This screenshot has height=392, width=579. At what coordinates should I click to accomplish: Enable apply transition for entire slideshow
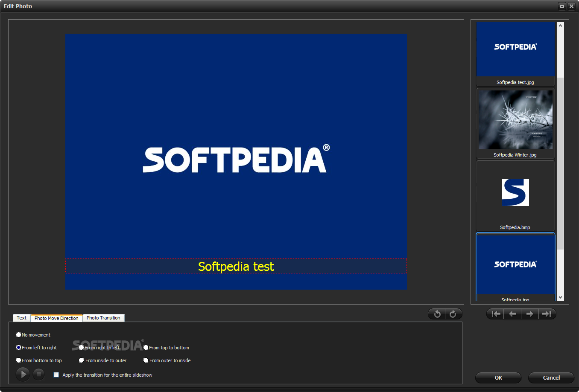[56, 375]
